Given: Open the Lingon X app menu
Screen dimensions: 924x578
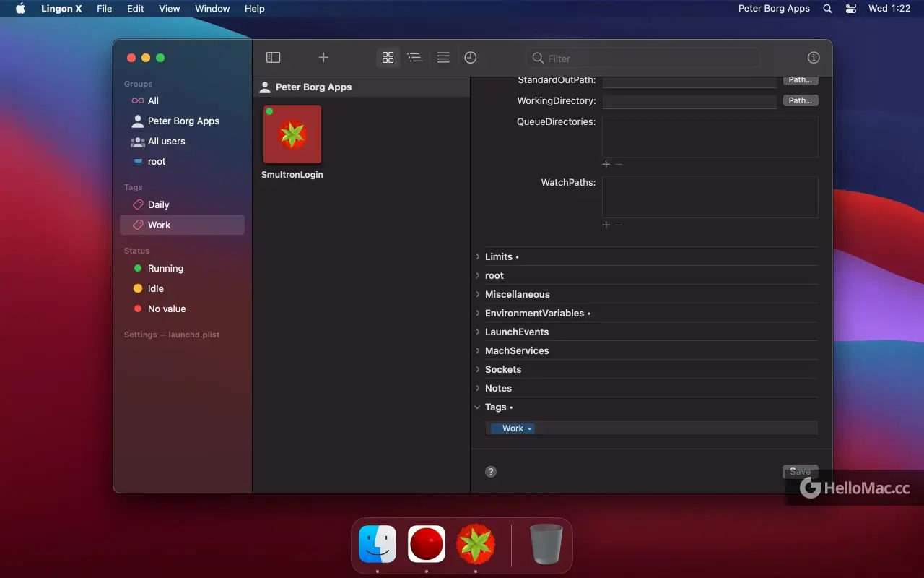Looking at the screenshot, I should pos(61,9).
